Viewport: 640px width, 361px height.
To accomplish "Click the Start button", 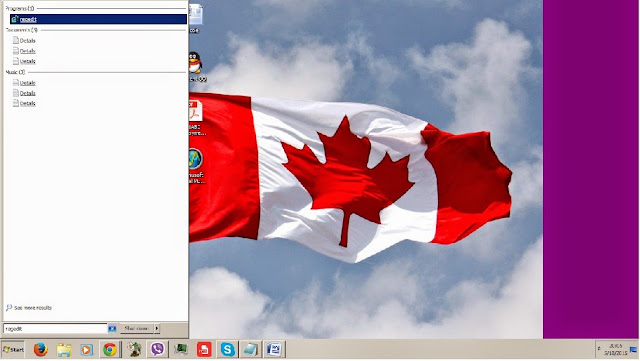I will pos(13,350).
